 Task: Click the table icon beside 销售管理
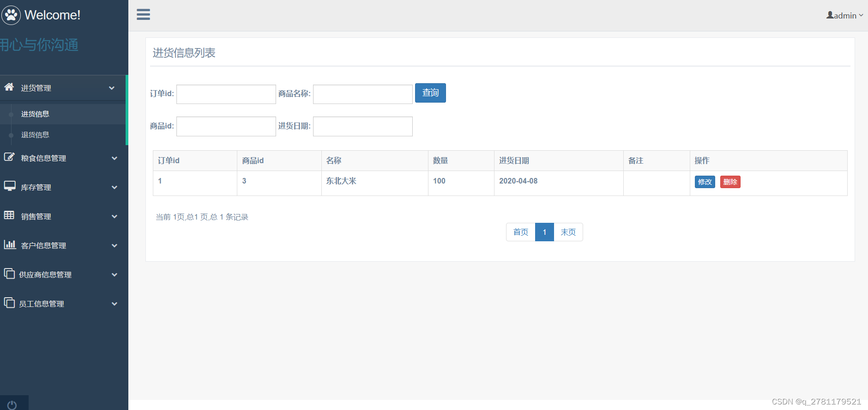9,215
